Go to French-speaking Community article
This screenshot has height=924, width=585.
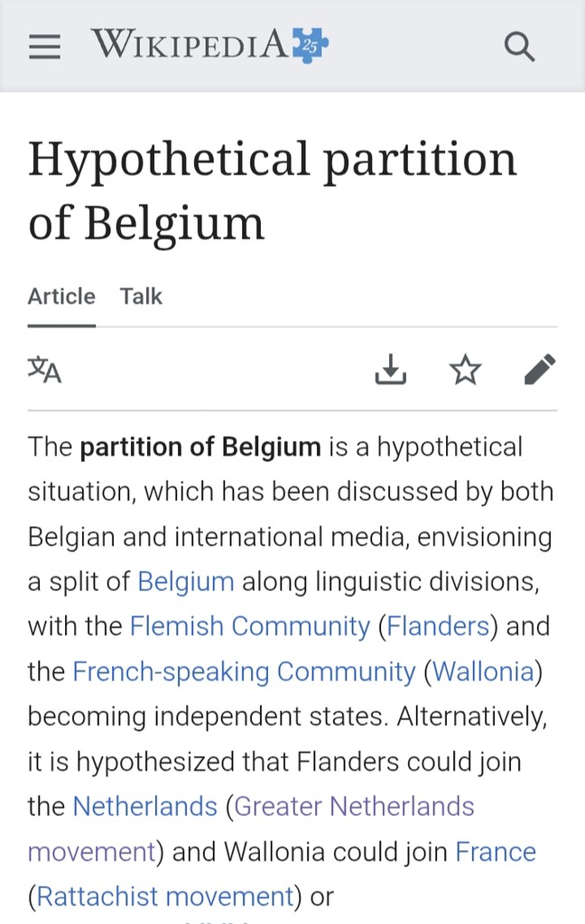(244, 671)
